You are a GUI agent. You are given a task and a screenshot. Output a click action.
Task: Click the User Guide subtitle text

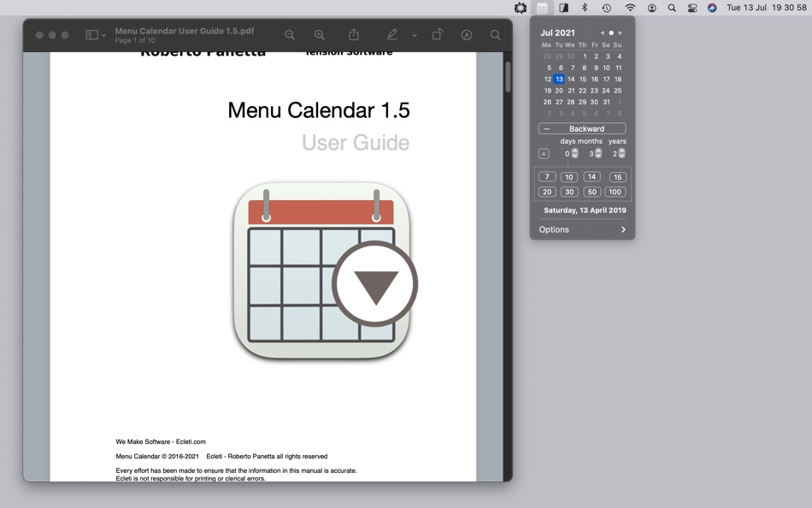[356, 143]
